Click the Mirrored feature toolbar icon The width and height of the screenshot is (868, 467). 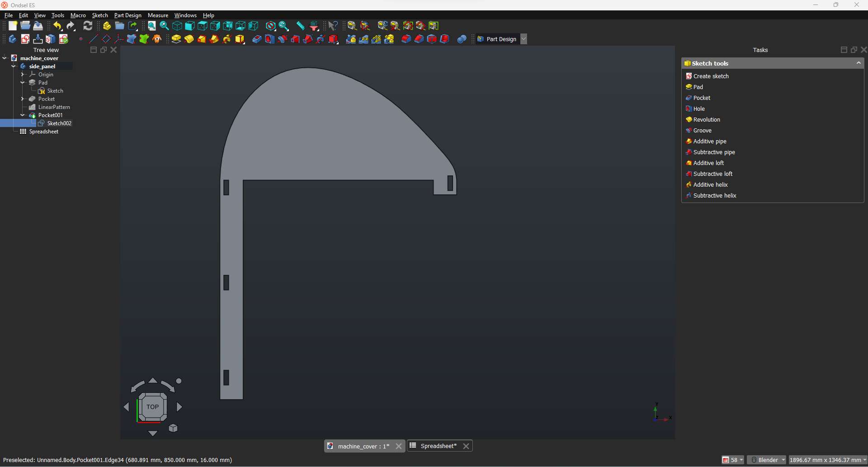(x=351, y=39)
